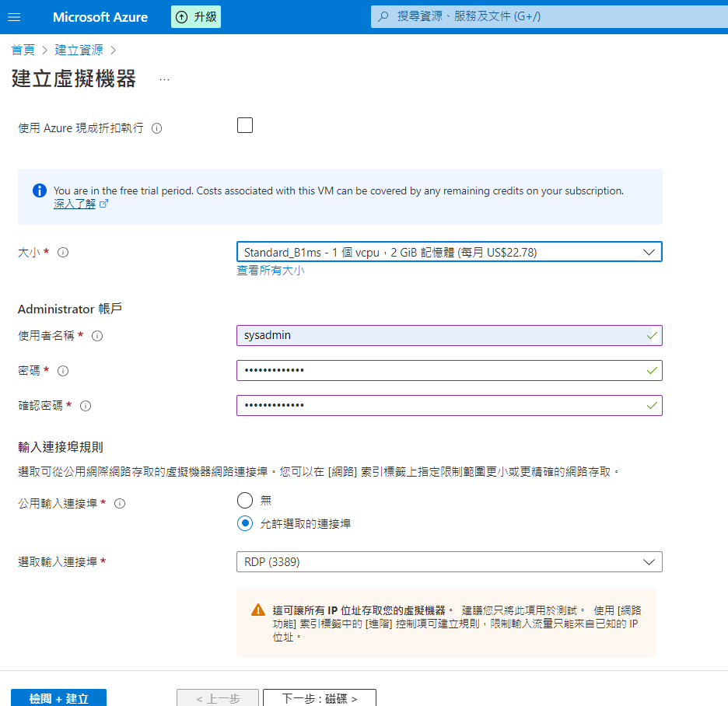Show info tooltip for 大小
The width and height of the screenshot is (728, 706).
(63, 252)
